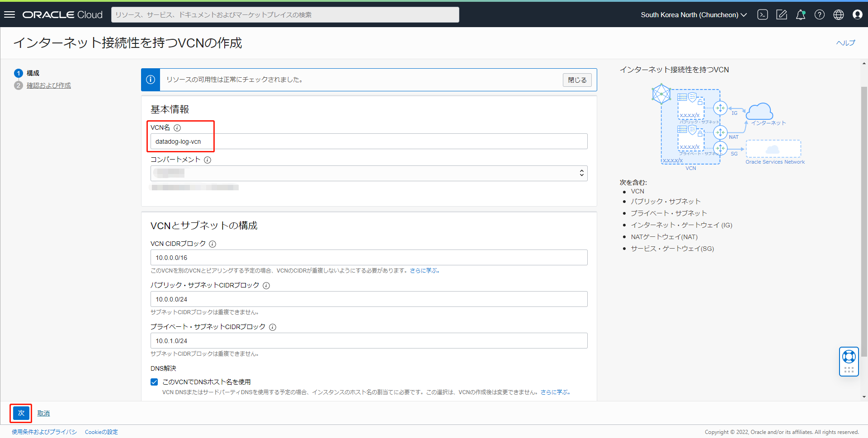Click info icon next to VCN CIDRブロック
Screen dimensions: 868x438
pyautogui.click(x=212, y=244)
